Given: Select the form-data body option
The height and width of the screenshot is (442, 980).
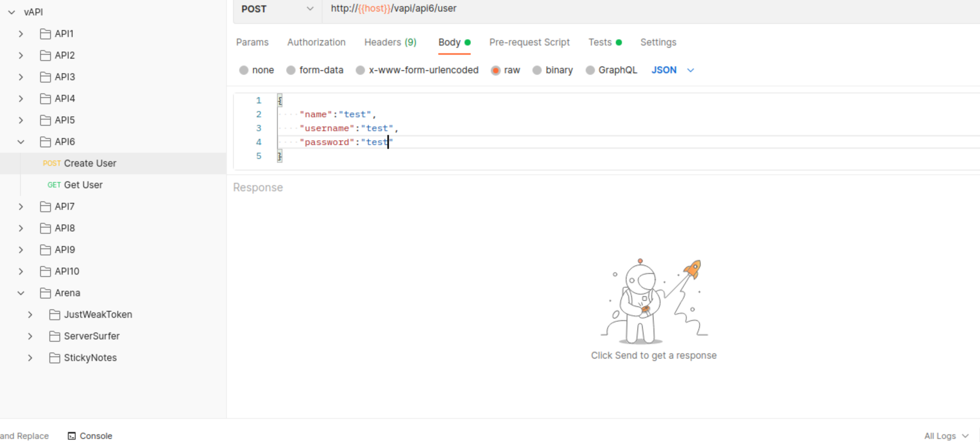Looking at the screenshot, I should coord(291,70).
